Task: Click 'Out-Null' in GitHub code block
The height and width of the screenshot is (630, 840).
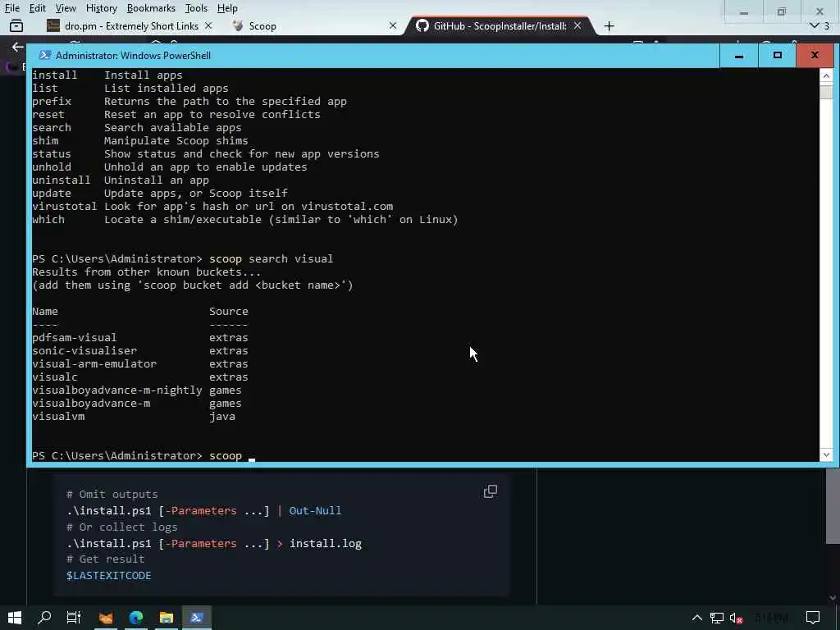Action: pyautogui.click(x=315, y=510)
